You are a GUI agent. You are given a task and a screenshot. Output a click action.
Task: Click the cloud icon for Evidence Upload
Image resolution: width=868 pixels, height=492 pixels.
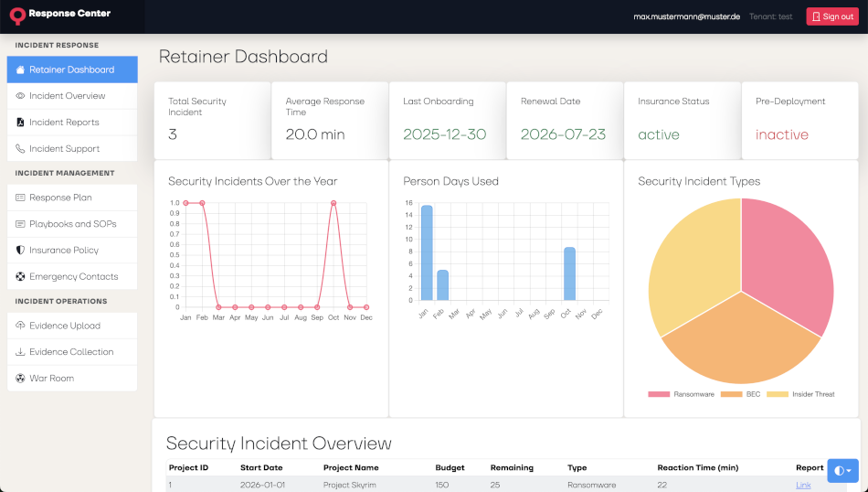pos(20,326)
